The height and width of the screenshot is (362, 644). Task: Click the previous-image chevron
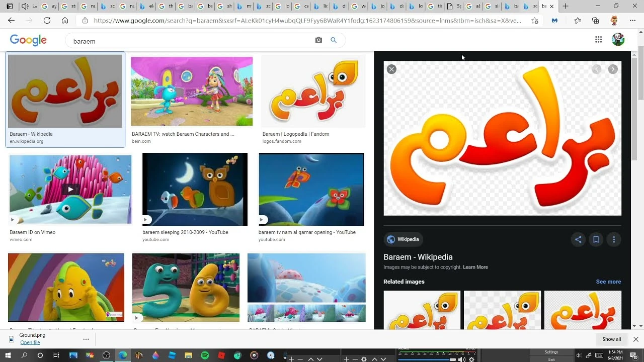point(597,69)
